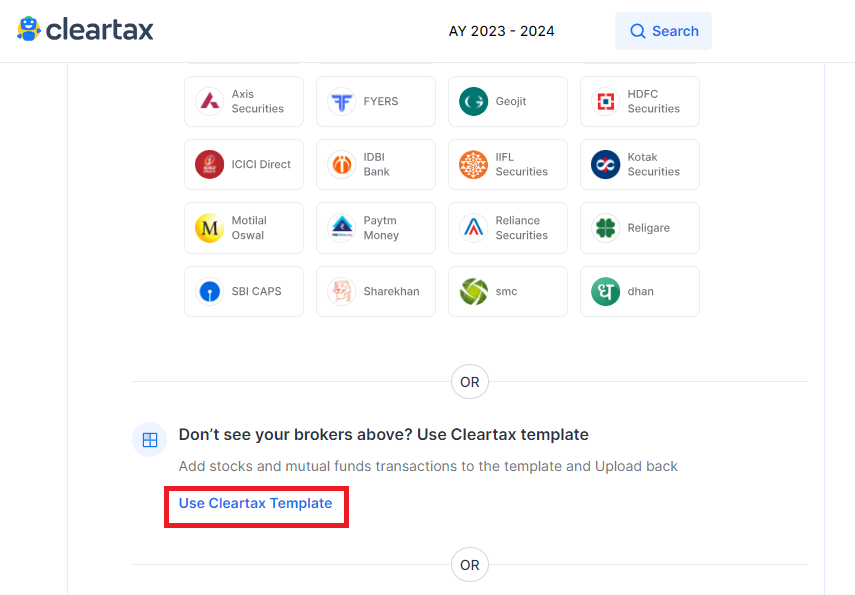
Task: Choose the FYERS broker name
Action: coord(381,101)
